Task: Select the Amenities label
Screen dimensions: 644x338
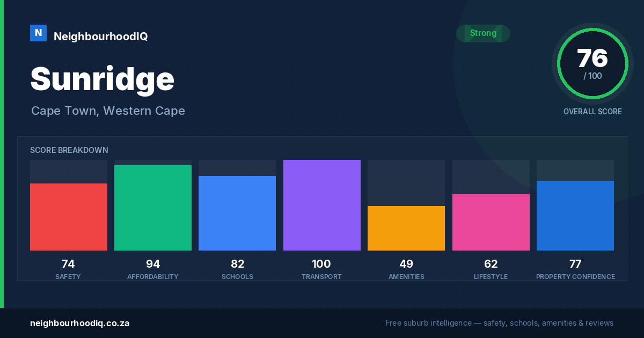Action: click(x=406, y=277)
